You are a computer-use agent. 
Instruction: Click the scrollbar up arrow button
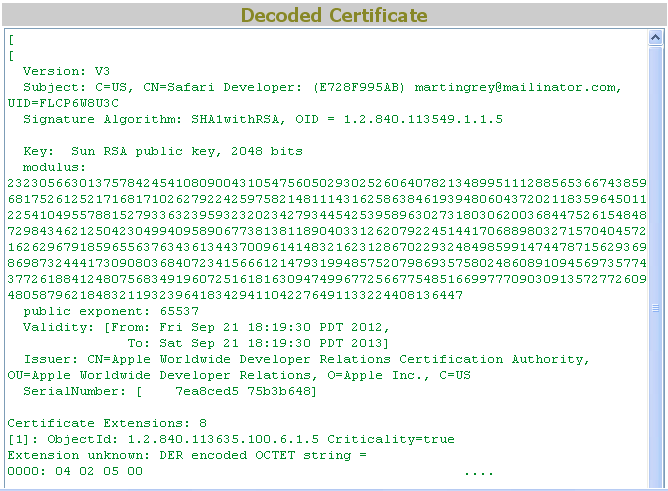tap(655, 38)
